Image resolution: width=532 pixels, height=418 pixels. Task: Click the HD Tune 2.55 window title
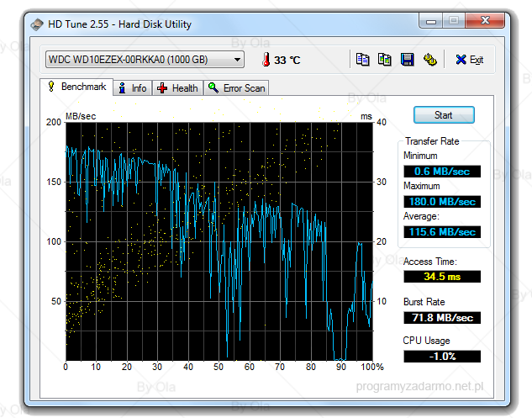119,24
